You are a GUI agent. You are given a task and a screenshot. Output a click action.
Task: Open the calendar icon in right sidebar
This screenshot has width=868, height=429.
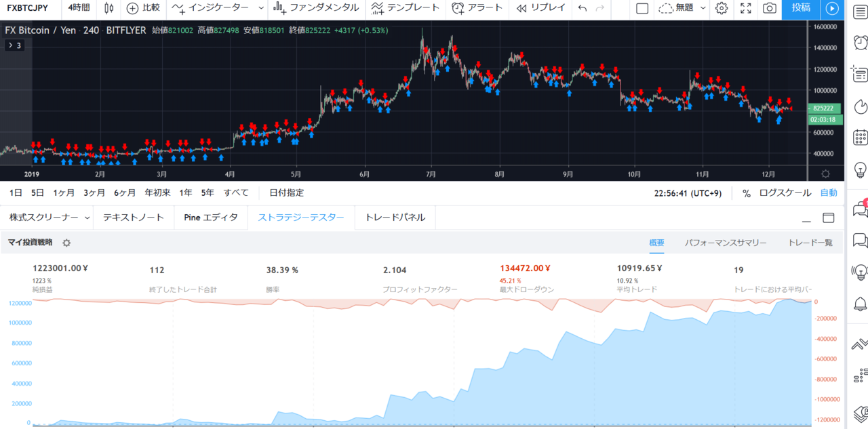point(860,137)
